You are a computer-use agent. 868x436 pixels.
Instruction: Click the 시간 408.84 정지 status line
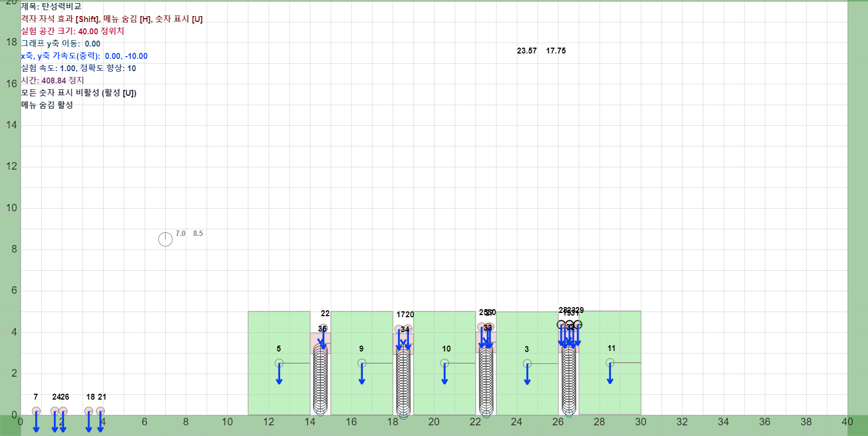point(52,80)
